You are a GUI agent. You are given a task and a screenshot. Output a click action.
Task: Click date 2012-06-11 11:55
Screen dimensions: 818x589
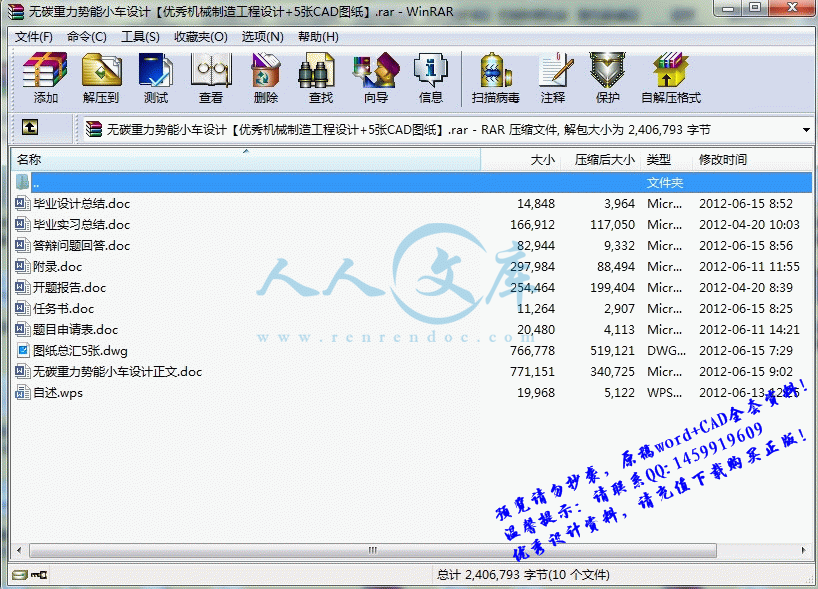749,267
